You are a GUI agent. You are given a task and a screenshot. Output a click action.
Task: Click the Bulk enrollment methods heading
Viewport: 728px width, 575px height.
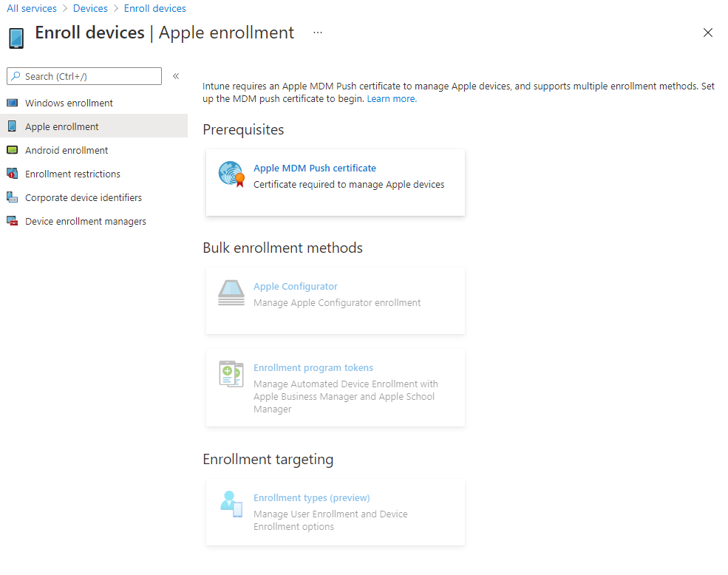pos(283,248)
